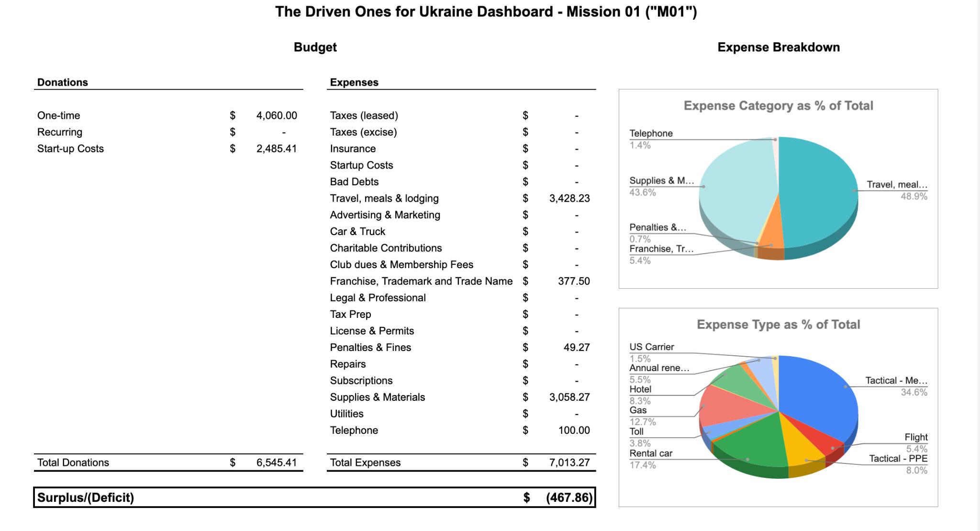The height and width of the screenshot is (531, 980).
Task: Click the Franchise, Trademark and Trade Name label
Action: 421,281
